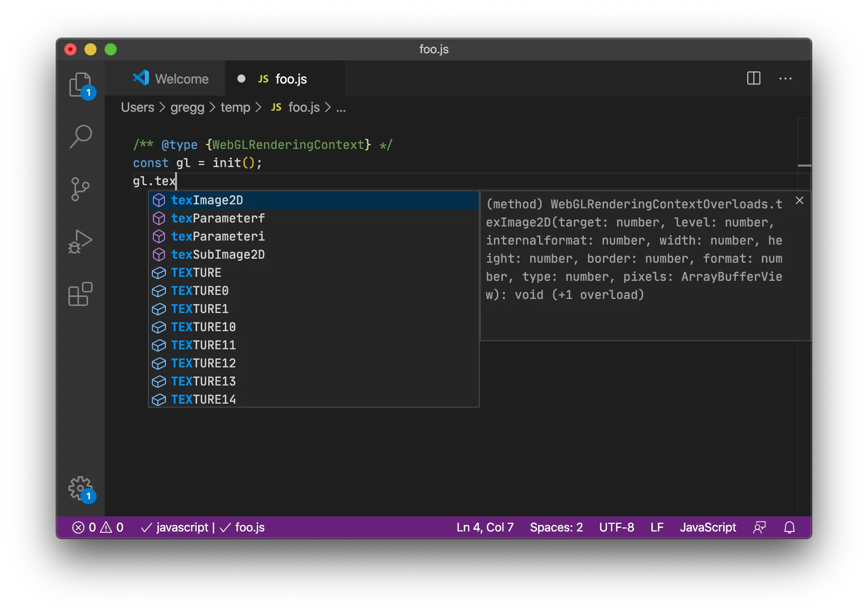Screen dimensions: 868x613
Task: Open the Run and Debug view
Action: (80, 242)
